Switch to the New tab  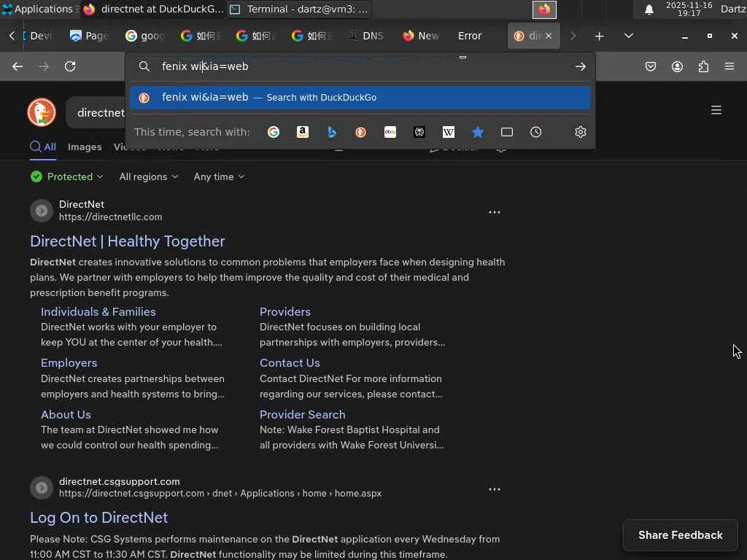point(421,36)
